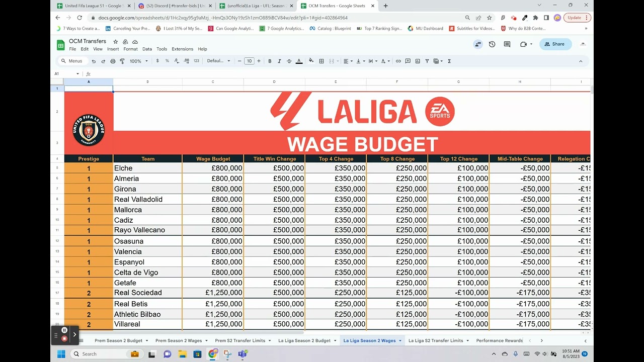Image resolution: width=644 pixels, height=362 pixels.
Task: Switch to Prem S2 Transfer Limits sheet
Action: pyautogui.click(x=240, y=341)
